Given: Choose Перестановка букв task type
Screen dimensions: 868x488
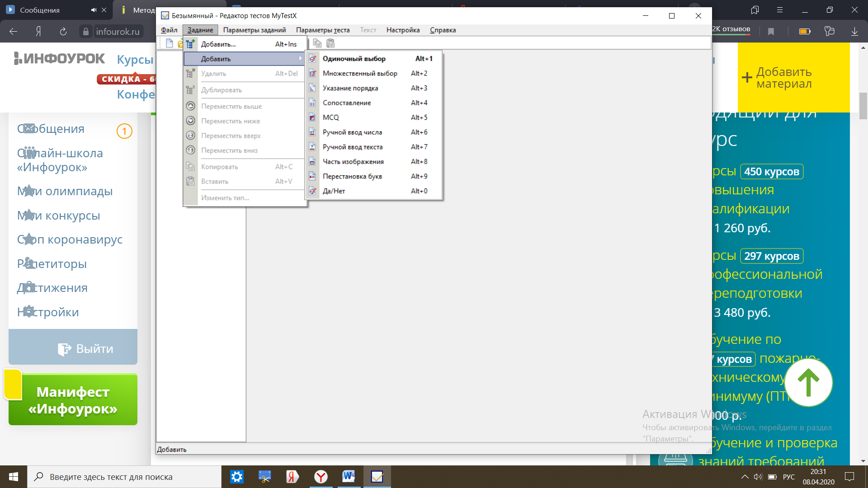Looking at the screenshot, I should tap(373, 176).
